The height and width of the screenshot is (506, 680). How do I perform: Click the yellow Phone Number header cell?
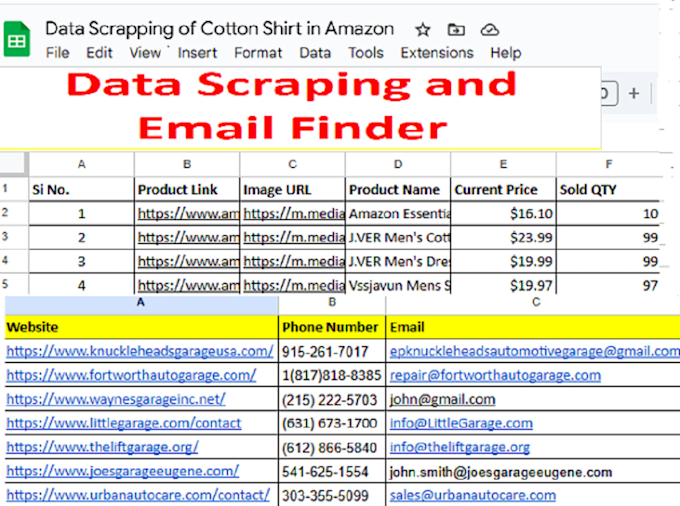coord(332,327)
